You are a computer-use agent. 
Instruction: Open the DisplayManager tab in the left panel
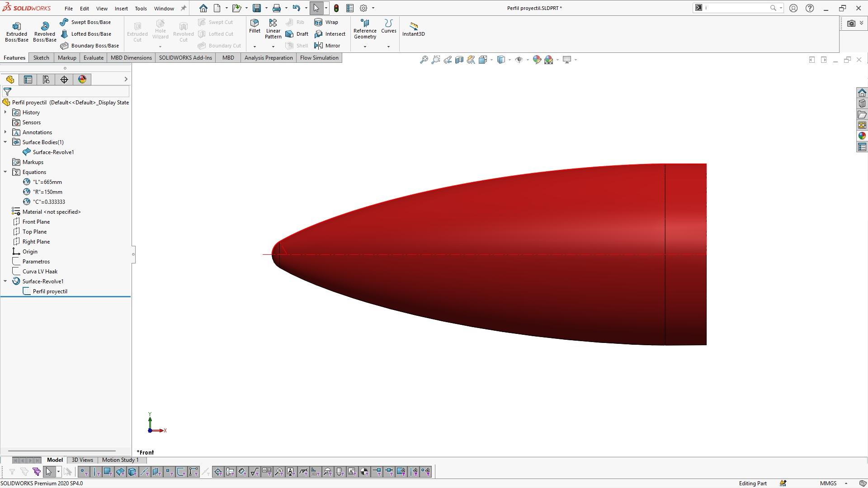[82, 79]
